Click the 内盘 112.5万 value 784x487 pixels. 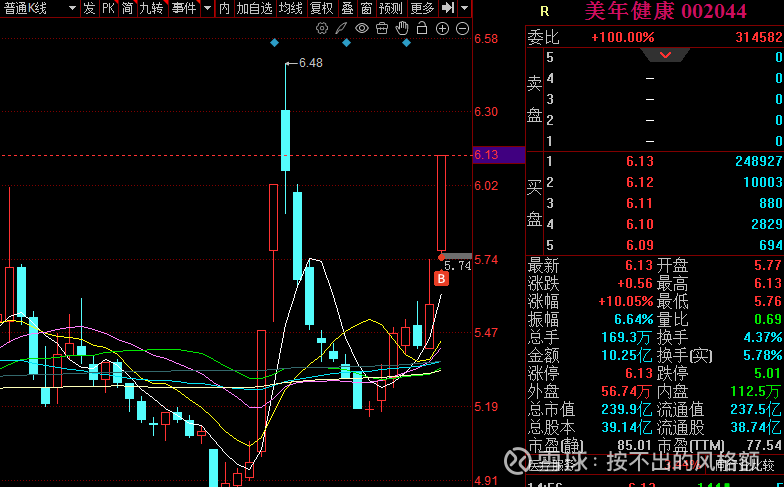(756, 392)
